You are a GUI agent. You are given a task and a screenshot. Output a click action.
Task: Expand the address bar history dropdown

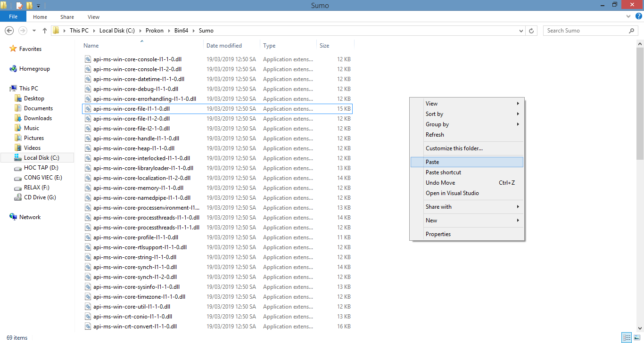coord(521,31)
